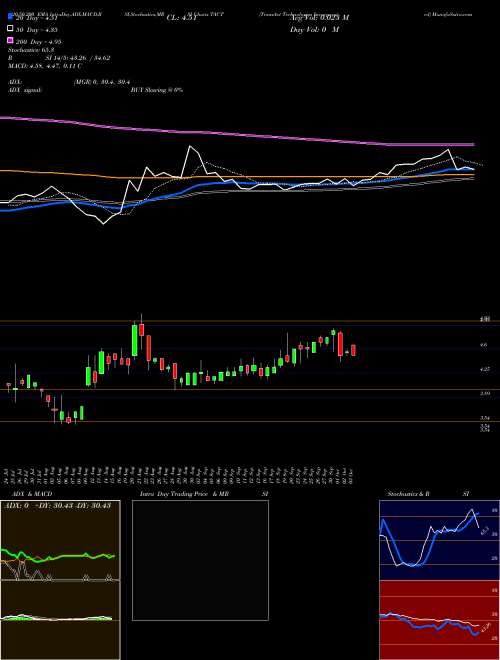Click the white 50 Day legend swatch
Image resolution: width=500 pixels, height=660 pixels.
11,29
